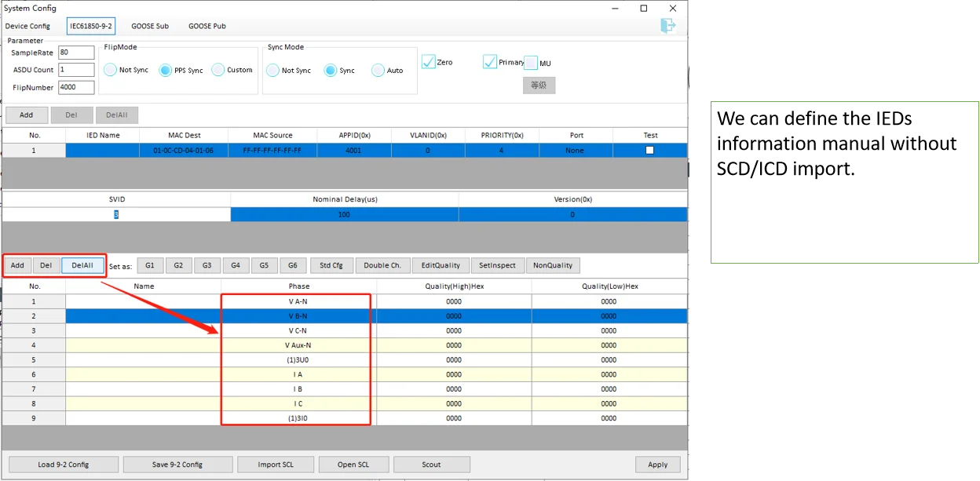
Task: Select phase cell I A
Action: [298, 374]
